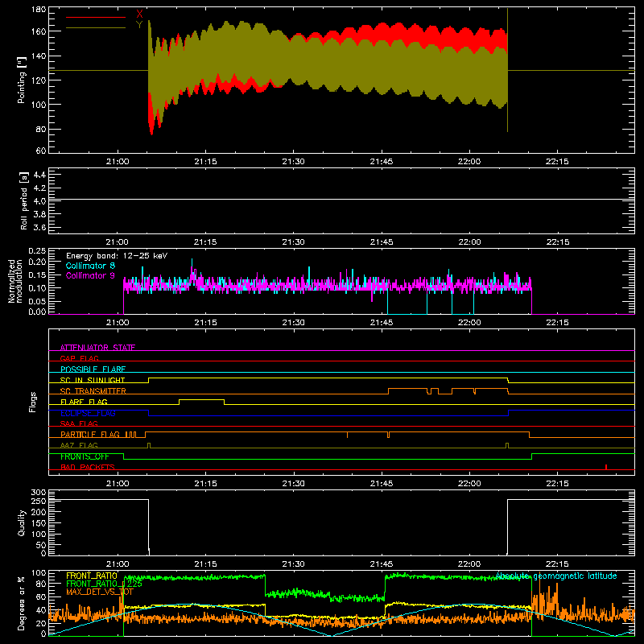Click the Pointing axis title
This screenshot has width=644, height=644.
pos(22,80)
